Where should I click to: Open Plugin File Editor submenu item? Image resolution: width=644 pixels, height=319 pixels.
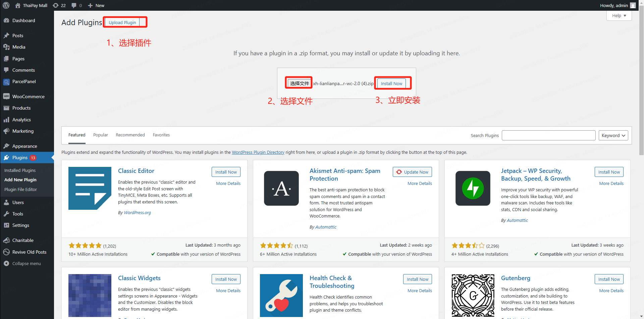pos(20,189)
